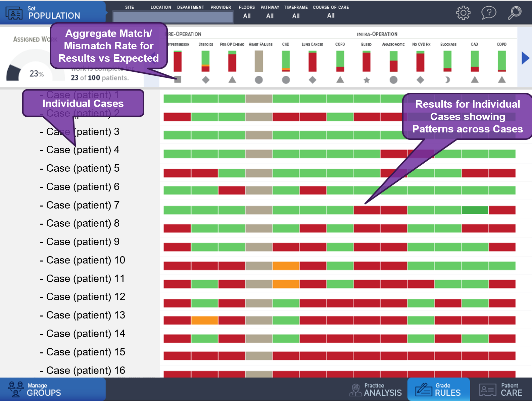Click the Pre-Op Chemo column header

[x=232, y=44]
